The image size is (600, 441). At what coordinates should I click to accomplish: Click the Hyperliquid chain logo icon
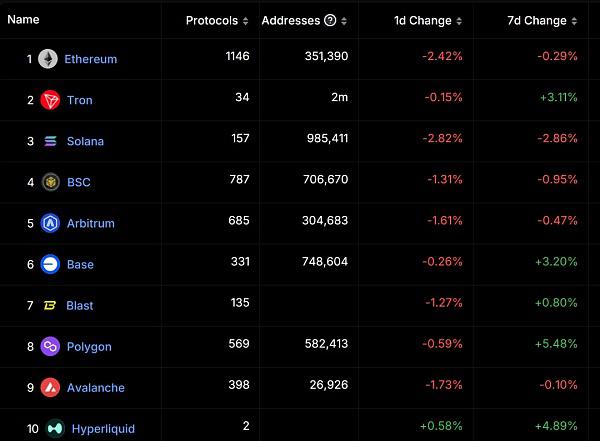[54, 428]
